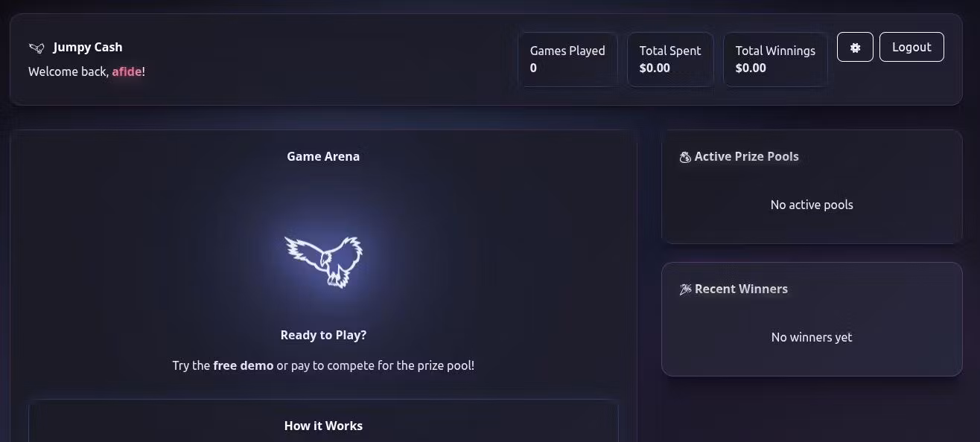Click the No active pools message
980x442 pixels.
812,205
